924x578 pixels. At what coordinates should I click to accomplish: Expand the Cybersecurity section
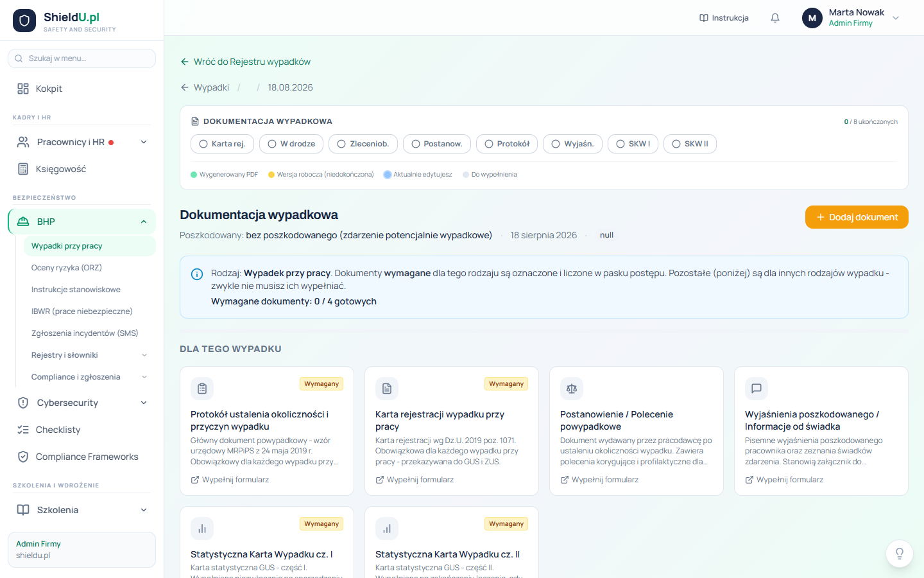81,403
